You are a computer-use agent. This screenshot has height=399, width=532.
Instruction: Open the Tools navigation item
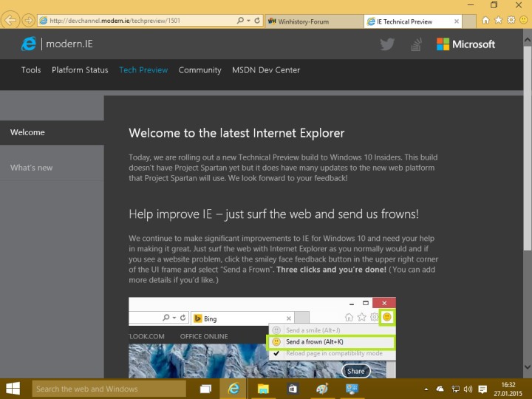(x=31, y=70)
